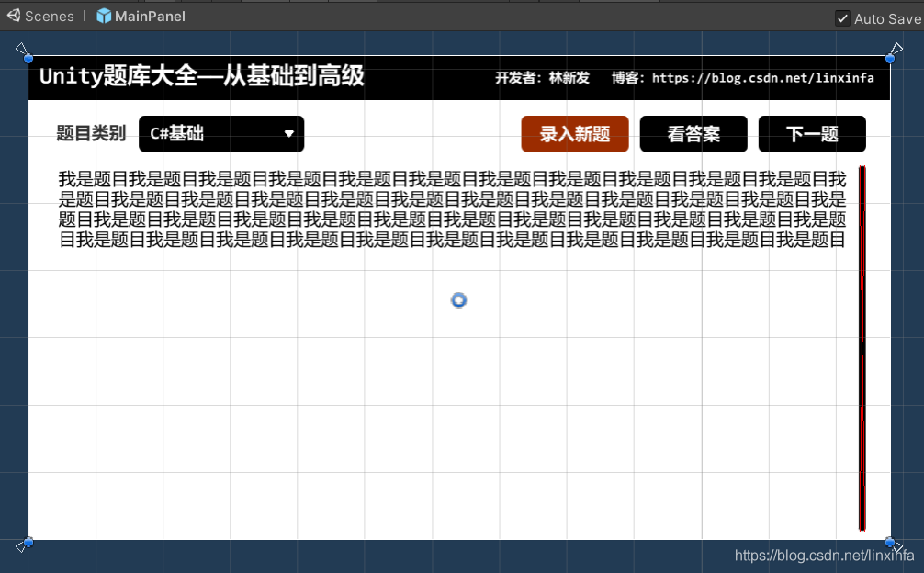The width and height of the screenshot is (924, 573).
Task: Click the red vertical scrollbar
Action: tap(862, 348)
